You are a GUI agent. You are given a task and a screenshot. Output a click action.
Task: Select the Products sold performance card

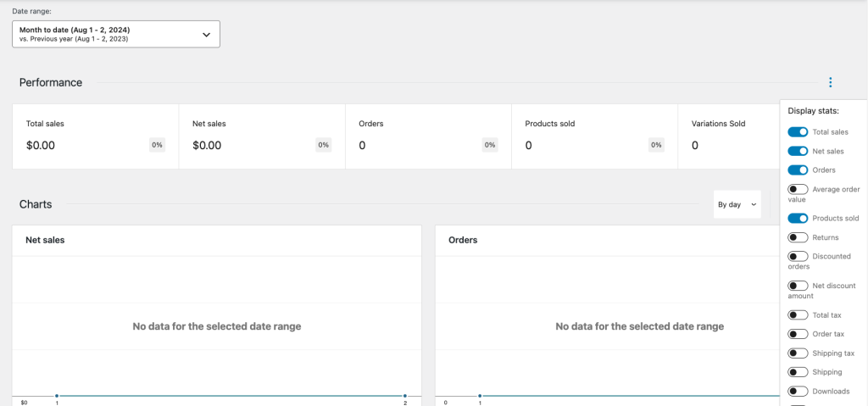[593, 136]
